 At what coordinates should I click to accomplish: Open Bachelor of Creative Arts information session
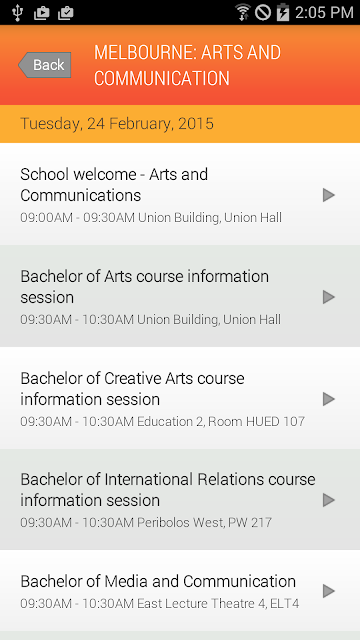point(180,398)
